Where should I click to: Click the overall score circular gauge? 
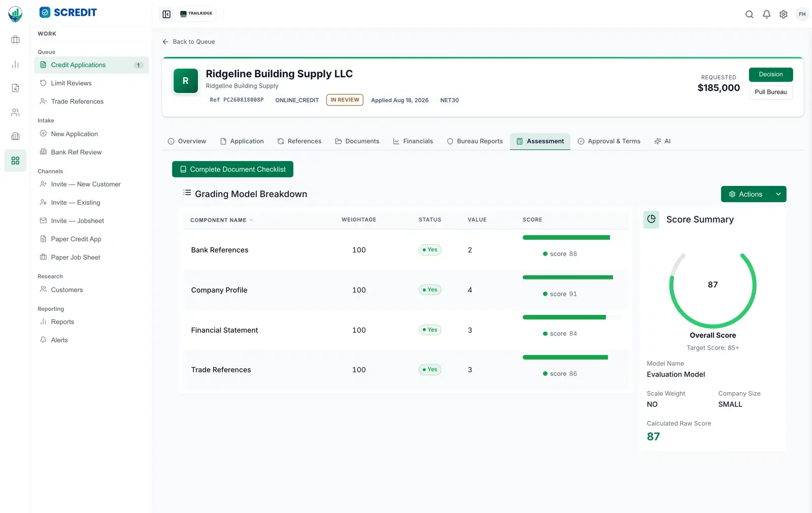point(713,290)
